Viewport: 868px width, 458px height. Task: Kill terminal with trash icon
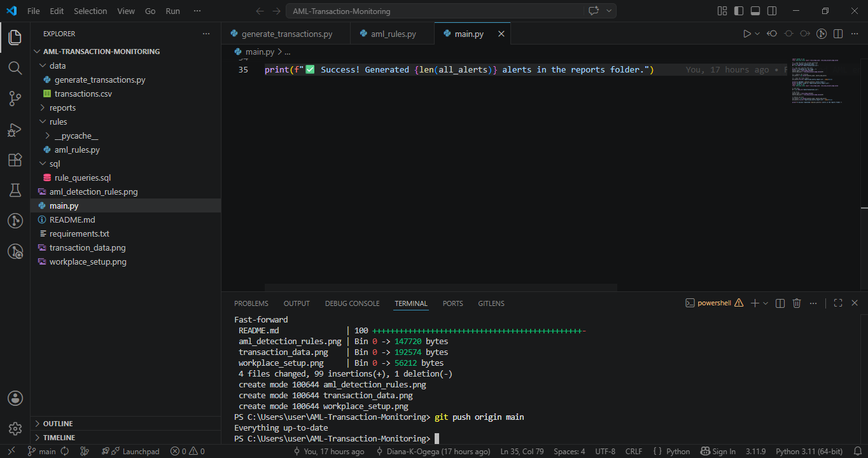point(797,303)
